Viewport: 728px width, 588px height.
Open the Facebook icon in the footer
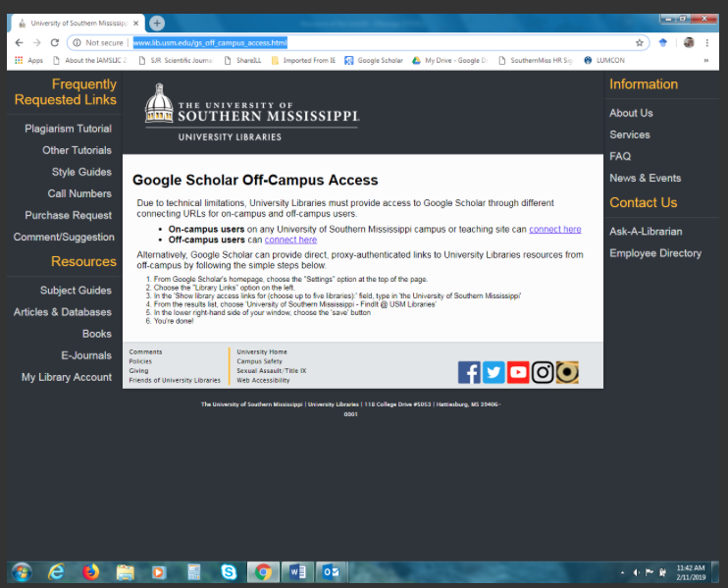coord(469,372)
